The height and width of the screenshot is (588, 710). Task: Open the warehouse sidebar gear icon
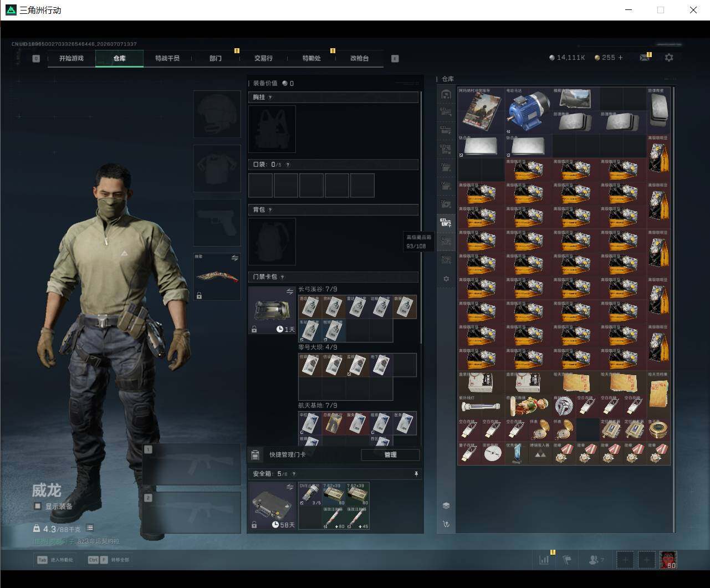[x=446, y=279]
